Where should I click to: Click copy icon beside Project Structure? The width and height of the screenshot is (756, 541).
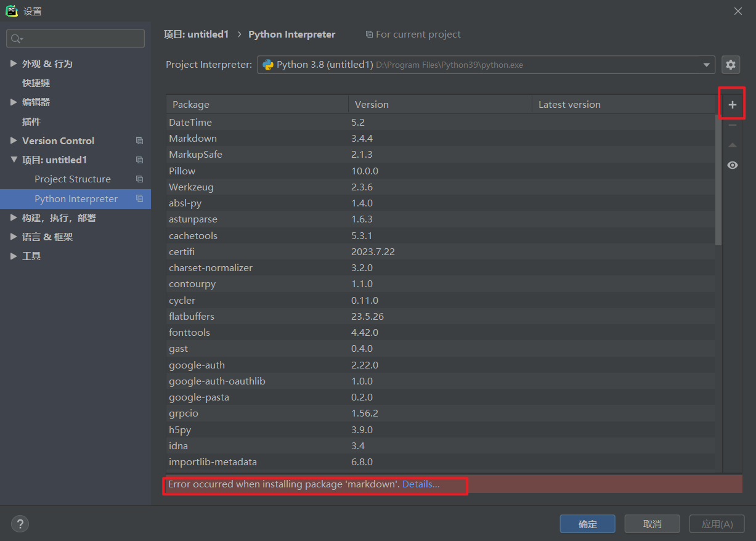coord(139,179)
